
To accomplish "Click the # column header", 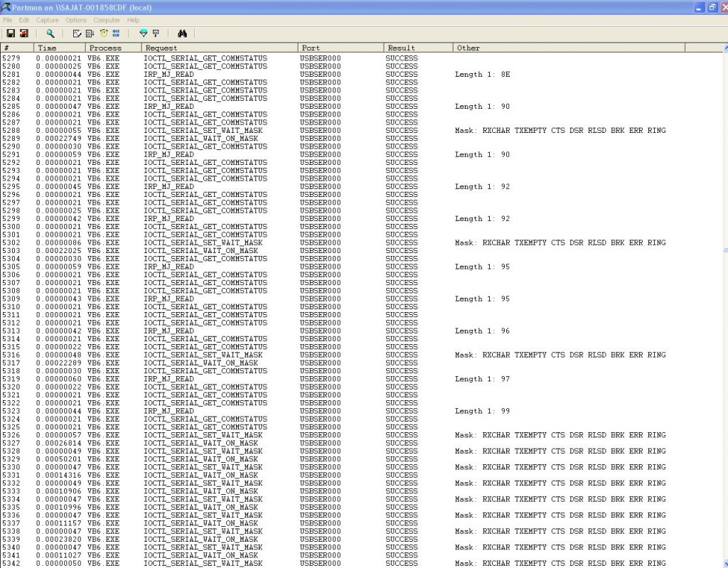I will [x=17, y=48].
